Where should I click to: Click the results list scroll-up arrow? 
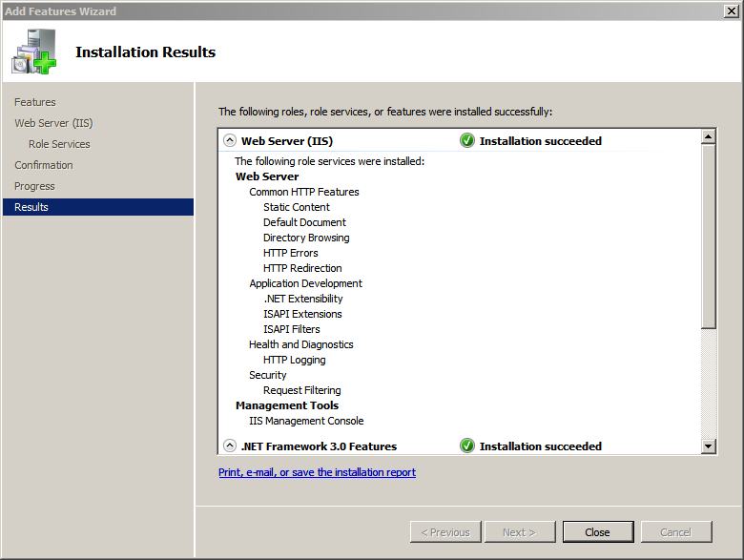click(x=708, y=136)
